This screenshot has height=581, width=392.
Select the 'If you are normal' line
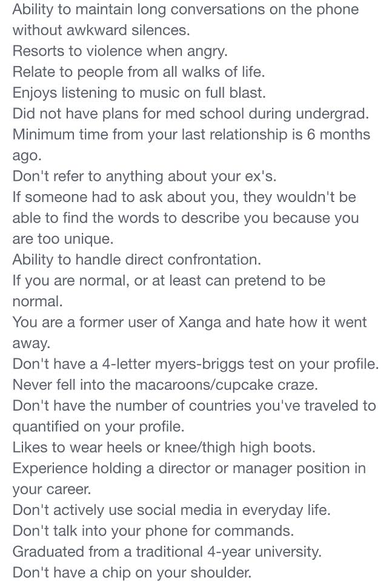(x=168, y=280)
